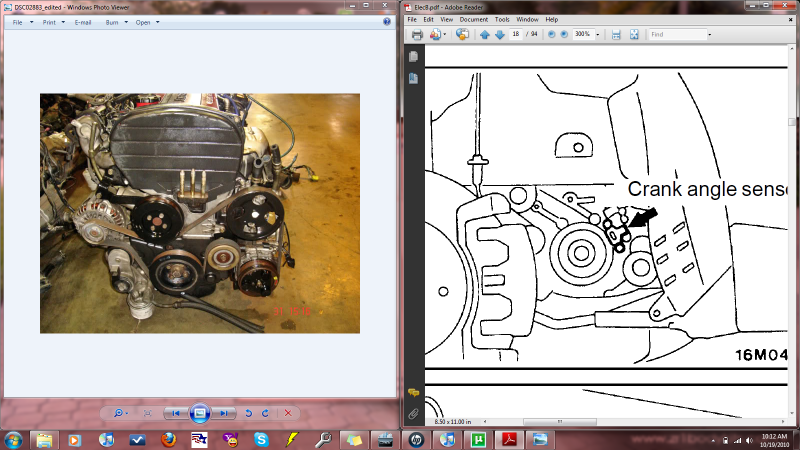This screenshot has width=800, height=450.
Task: Open the uTorrent taskbar button
Action: (x=478, y=440)
